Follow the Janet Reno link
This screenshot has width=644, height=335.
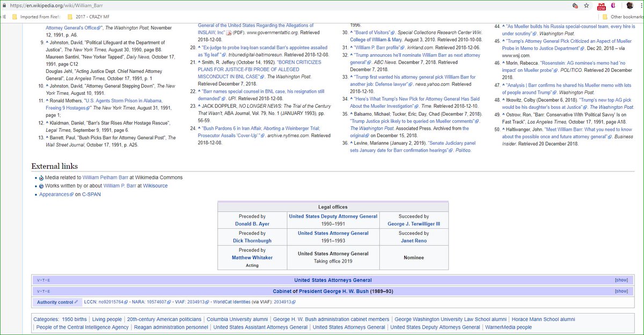(x=414, y=241)
